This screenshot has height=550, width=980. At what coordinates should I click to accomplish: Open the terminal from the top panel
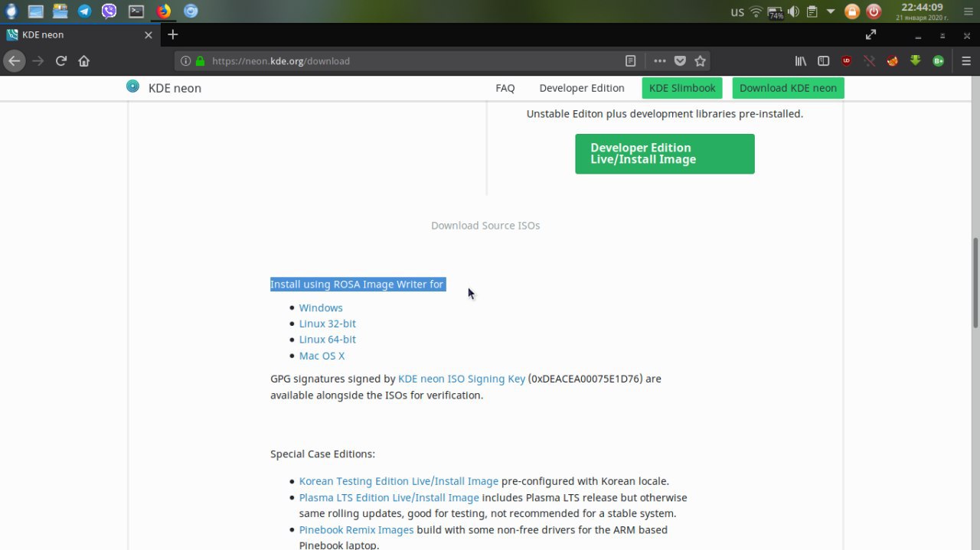coord(136,11)
